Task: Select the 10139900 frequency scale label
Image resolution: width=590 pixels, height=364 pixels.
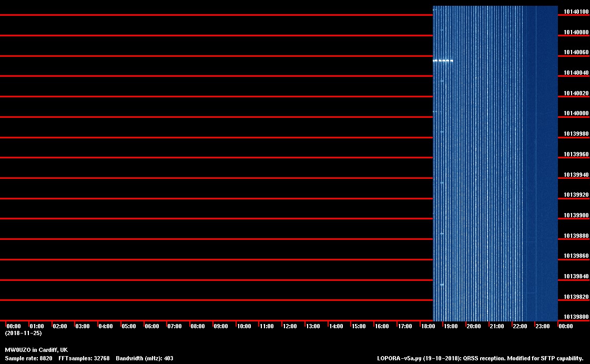Action: (x=576, y=216)
